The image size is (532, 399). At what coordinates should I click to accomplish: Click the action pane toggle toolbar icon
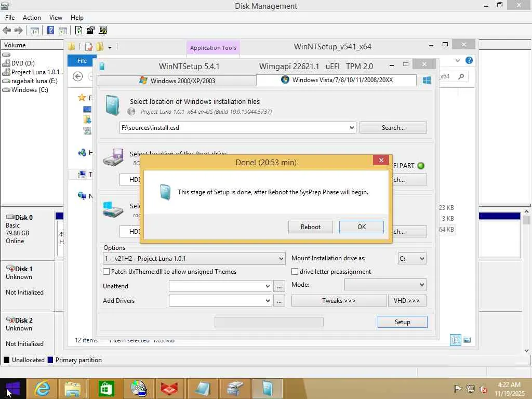point(63,31)
